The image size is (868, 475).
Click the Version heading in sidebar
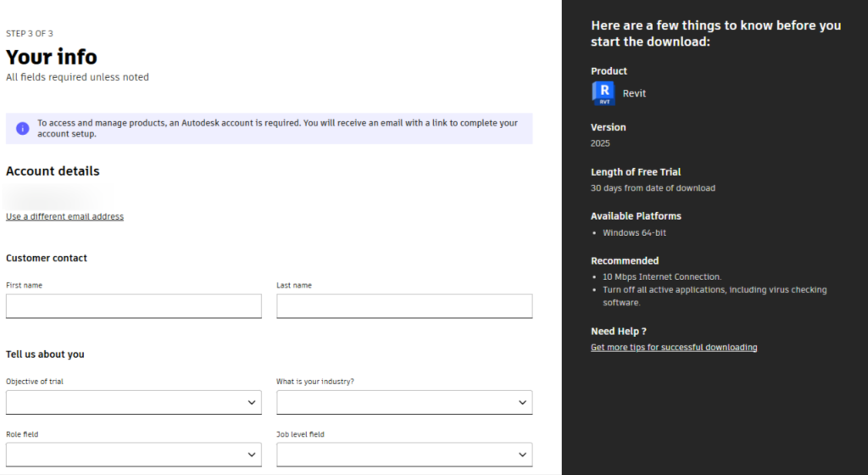[608, 126]
